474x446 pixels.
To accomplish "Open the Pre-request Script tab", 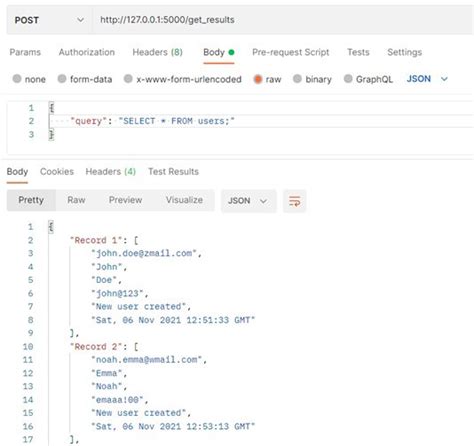I will pos(291,52).
